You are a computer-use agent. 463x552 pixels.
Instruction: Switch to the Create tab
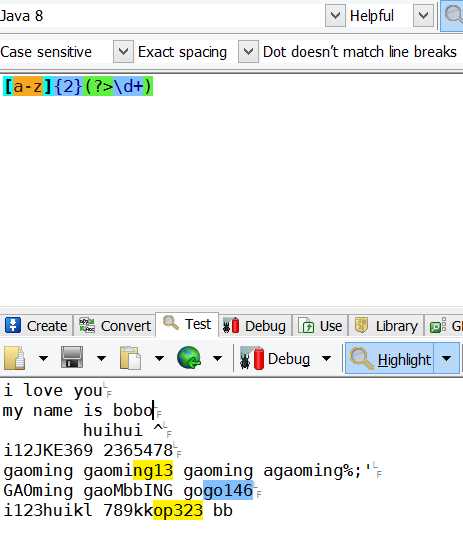point(37,326)
